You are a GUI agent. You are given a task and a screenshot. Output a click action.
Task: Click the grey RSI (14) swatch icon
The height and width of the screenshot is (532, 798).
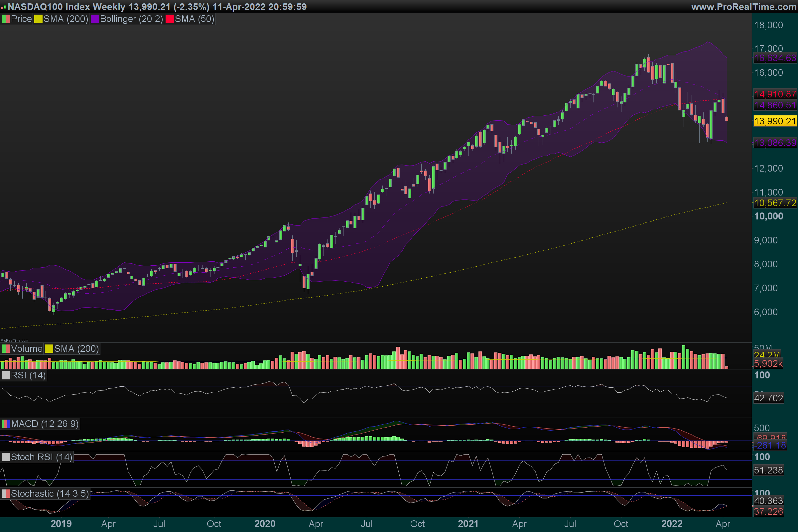click(6, 375)
